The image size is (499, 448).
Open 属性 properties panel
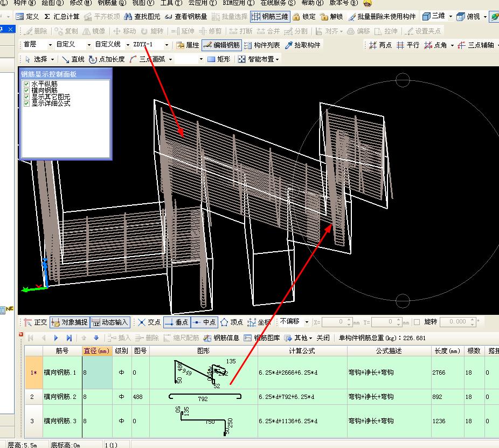click(x=188, y=45)
